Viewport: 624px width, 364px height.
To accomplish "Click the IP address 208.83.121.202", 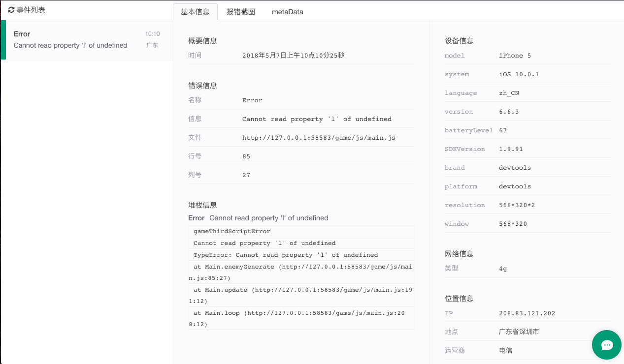I will pyautogui.click(x=527, y=313).
